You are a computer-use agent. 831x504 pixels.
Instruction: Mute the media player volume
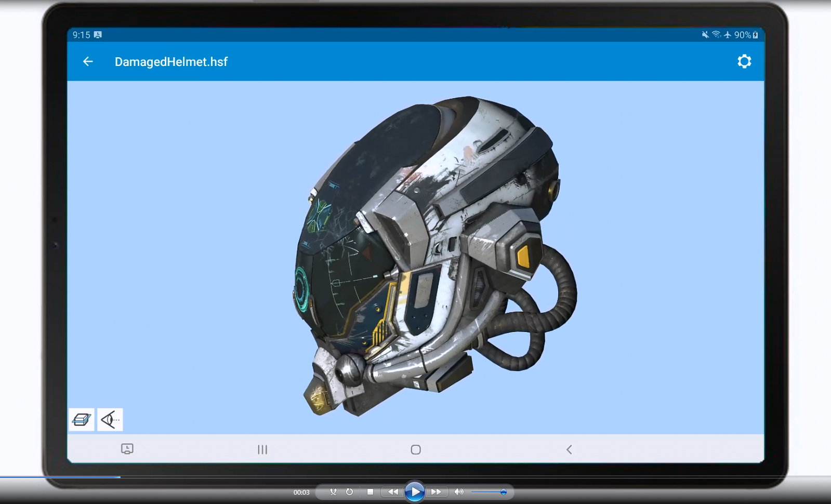point(458,492)
